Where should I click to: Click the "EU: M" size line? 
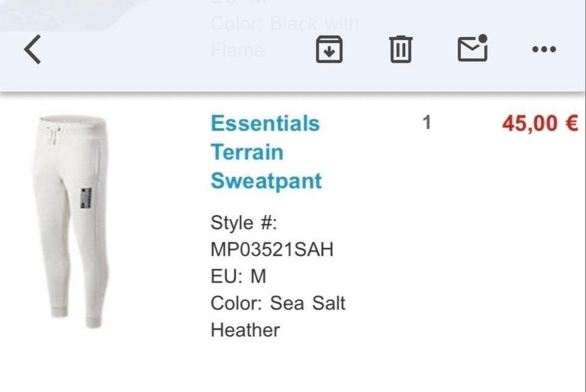tap(239, 277)
